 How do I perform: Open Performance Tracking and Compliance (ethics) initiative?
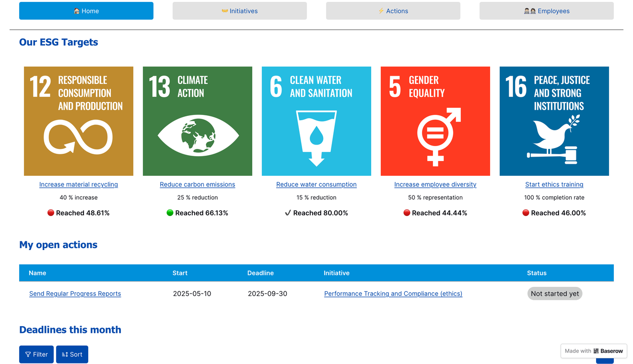coord(393,294)
